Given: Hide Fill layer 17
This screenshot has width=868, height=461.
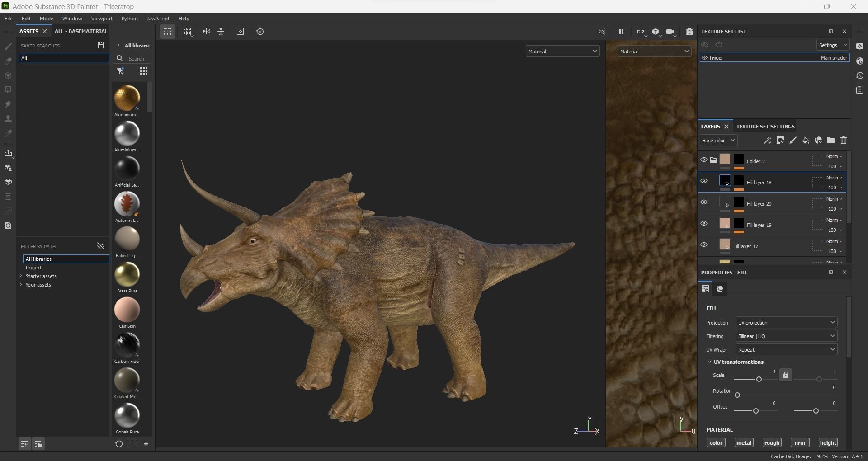Looking at the screenshot, I should click(704, 245).
